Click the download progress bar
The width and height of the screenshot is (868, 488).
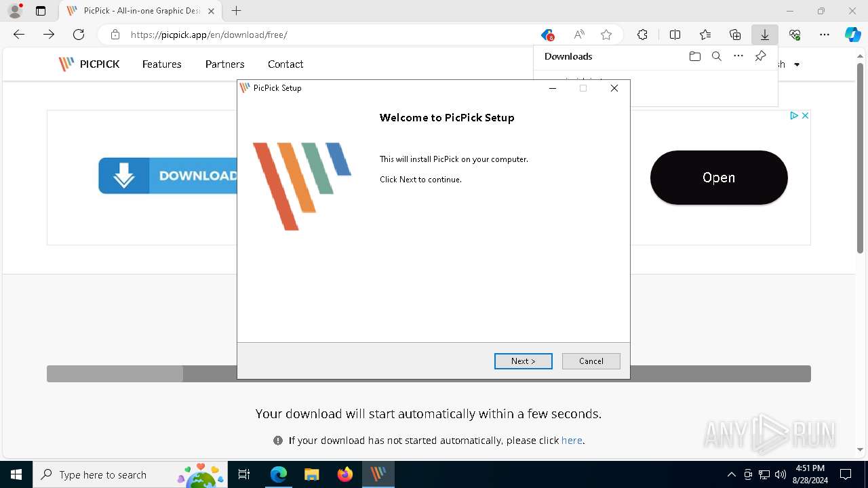(x=429, y=373)
